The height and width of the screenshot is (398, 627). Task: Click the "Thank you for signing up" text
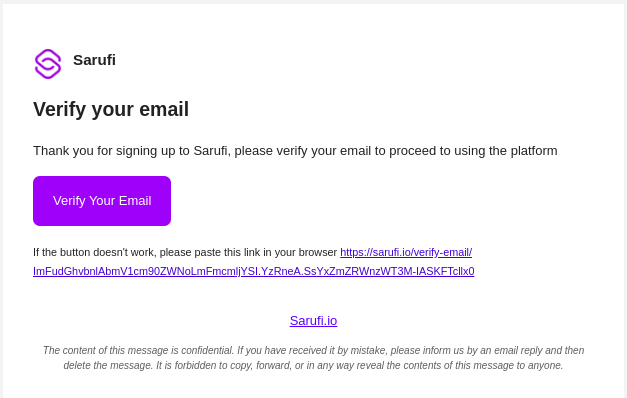coord(295,151)
